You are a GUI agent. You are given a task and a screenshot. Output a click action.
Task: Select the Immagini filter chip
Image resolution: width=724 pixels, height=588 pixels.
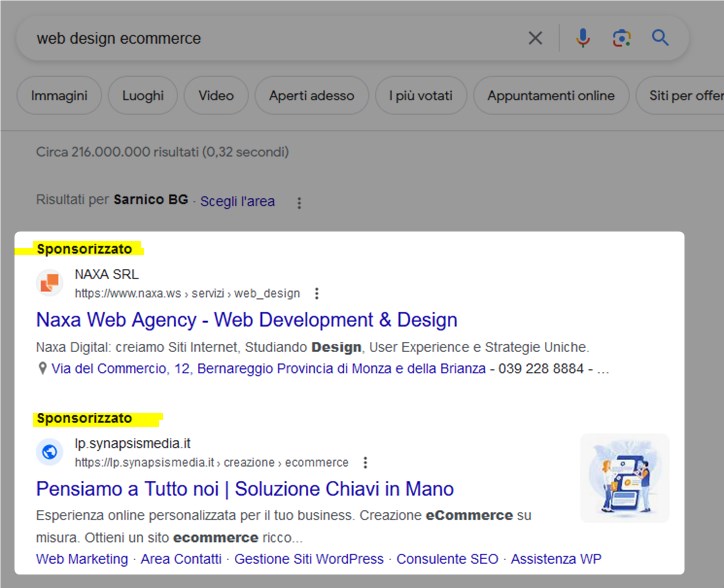point(59,96)
